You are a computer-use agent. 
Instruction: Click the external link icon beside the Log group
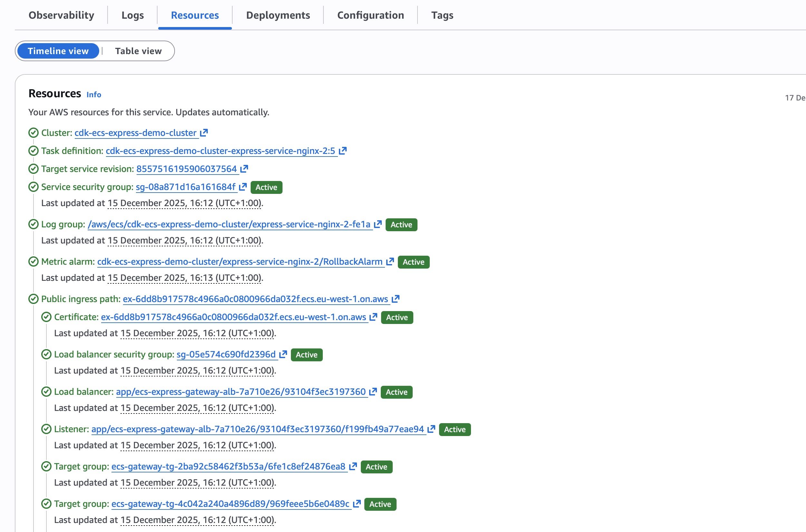[378, 224]
